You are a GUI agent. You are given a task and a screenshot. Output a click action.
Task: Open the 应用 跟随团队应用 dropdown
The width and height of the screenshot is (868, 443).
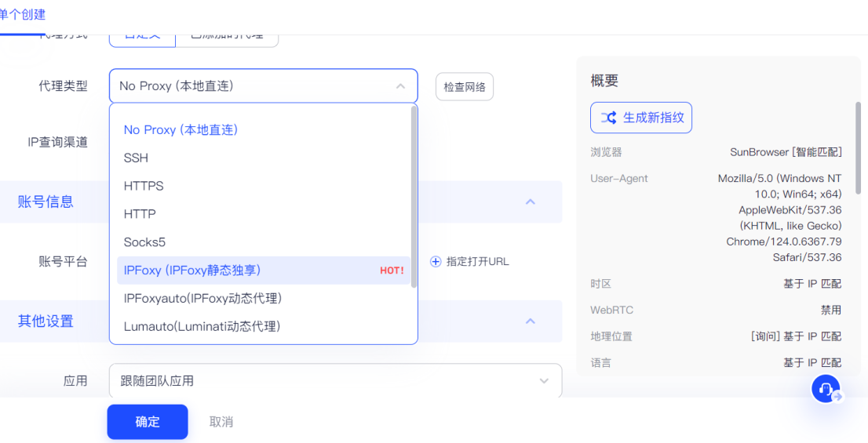coord(335,380)
